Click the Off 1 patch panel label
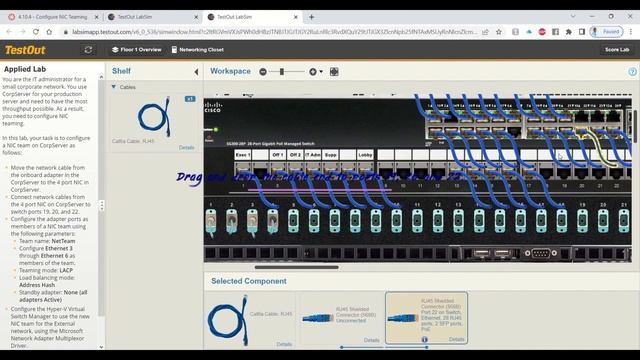640x360 pixels. click(x=278, y=155)
